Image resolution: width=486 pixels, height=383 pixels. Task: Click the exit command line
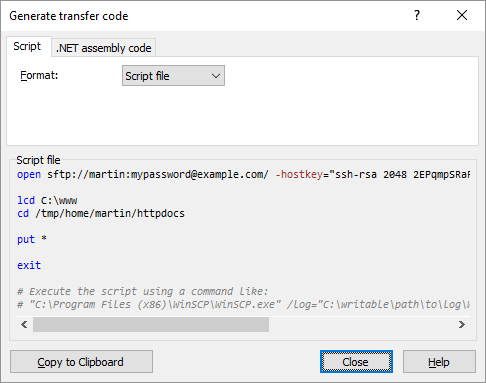tap(29, 265)
